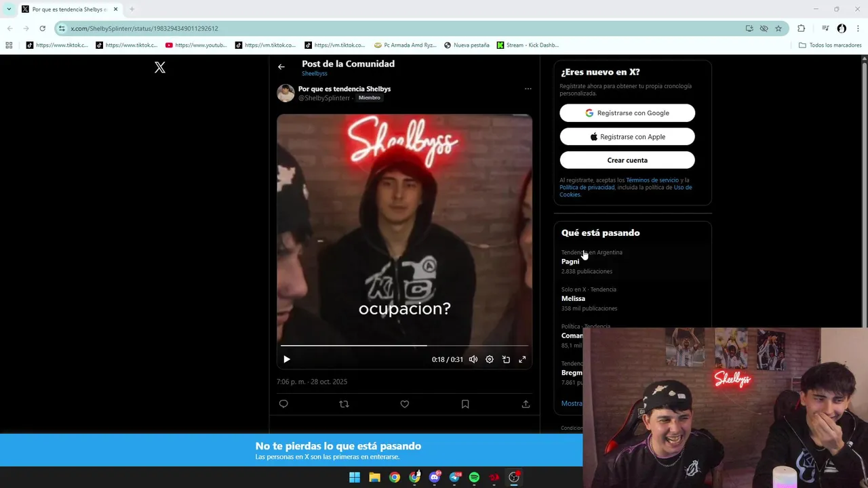Open the Melissa trending topic

point(573,298)
